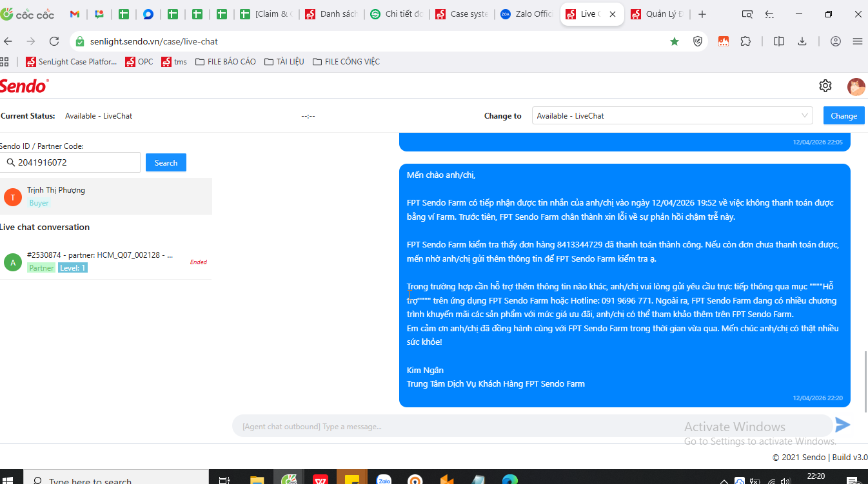Switch to the Zalo Official tab
The height and width of the screenshot is (484, 868).
pos(527,14)
